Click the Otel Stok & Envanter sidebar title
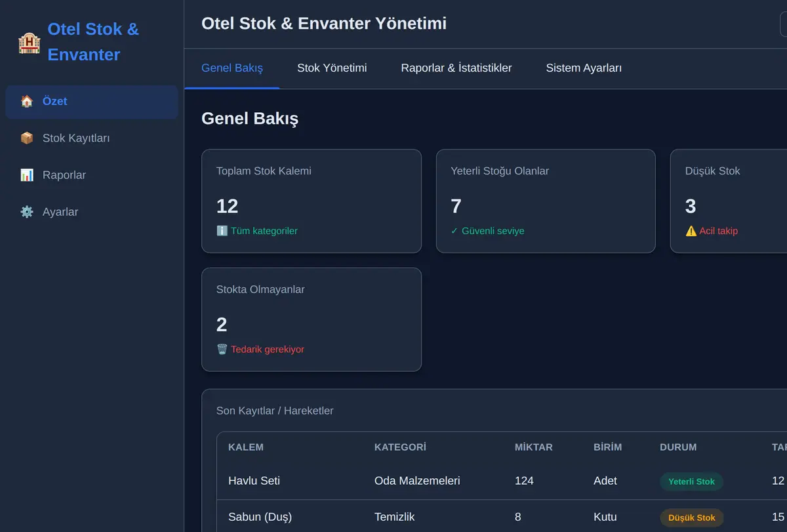This screenshot has width=787, height=532. tap(93, 42)
